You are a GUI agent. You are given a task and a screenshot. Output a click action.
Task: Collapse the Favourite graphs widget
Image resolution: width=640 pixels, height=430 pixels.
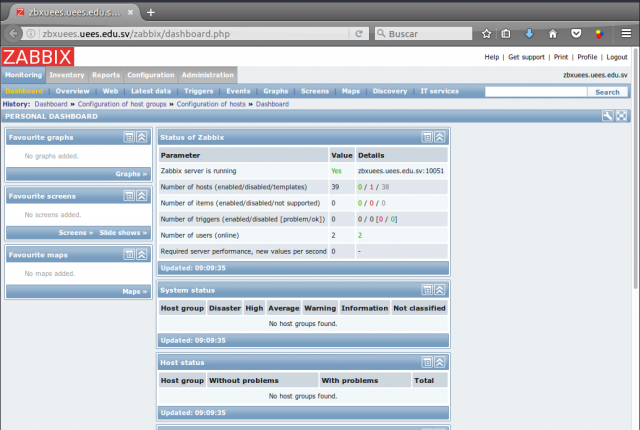(142, 137)
